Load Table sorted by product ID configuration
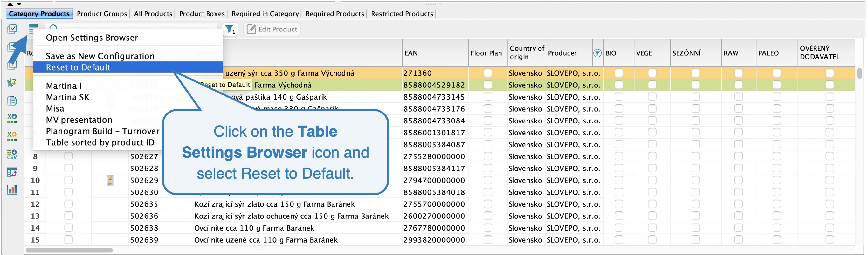 pyautogui.click(x=100, y=142)
